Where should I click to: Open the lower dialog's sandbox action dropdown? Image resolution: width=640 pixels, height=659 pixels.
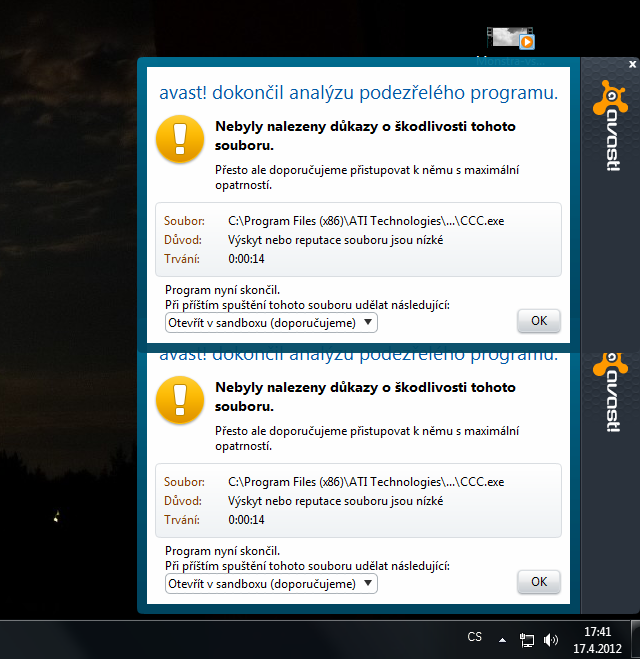[x=271, y=584]
